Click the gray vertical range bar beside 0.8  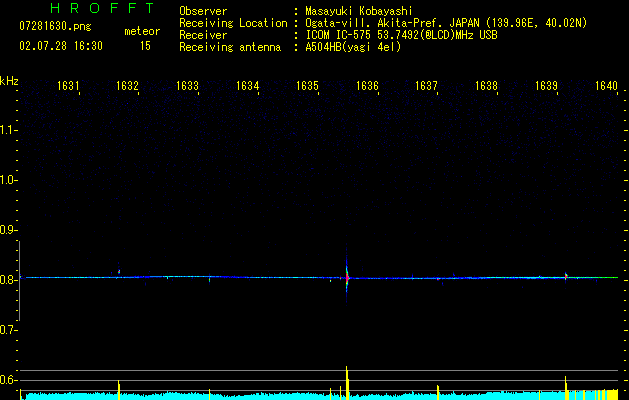click(20, 281)
